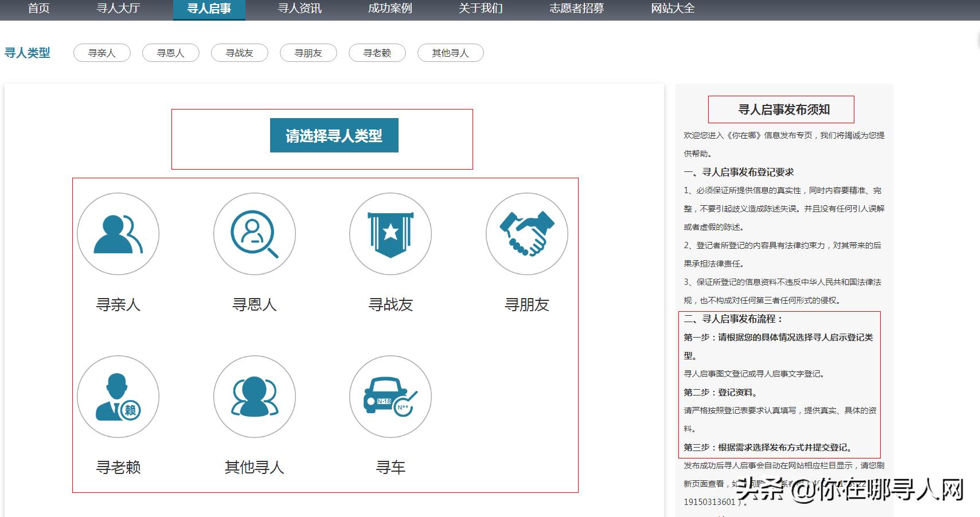Switch to the 寻人大厅 tab
The image size is (980, 517).
tap(118, 9)
